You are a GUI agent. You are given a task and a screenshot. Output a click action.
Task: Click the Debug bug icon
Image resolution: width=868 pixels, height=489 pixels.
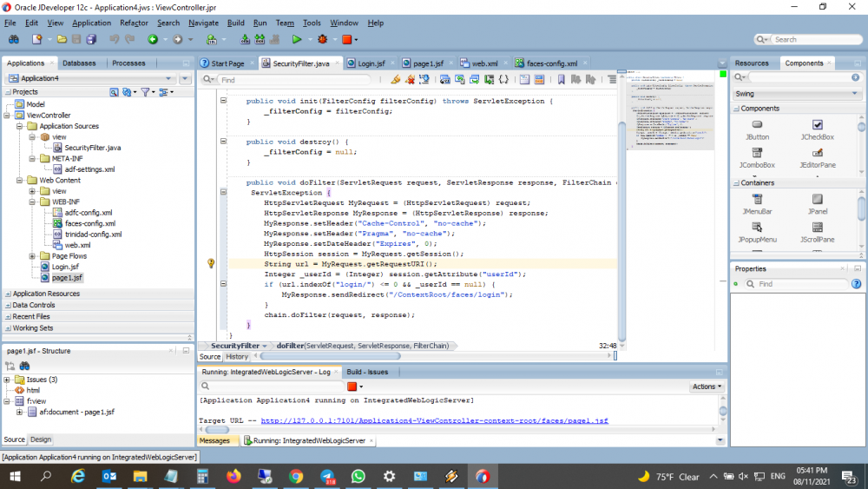click(323, 39)
